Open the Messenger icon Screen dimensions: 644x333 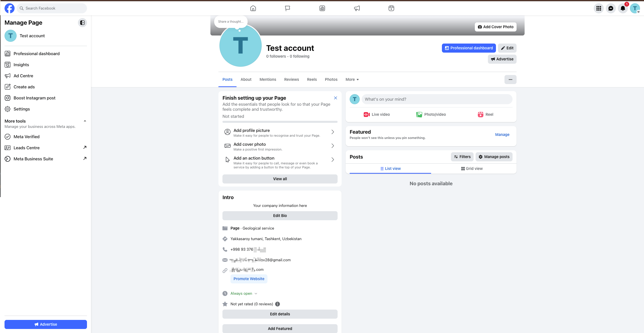click(611, 8)
